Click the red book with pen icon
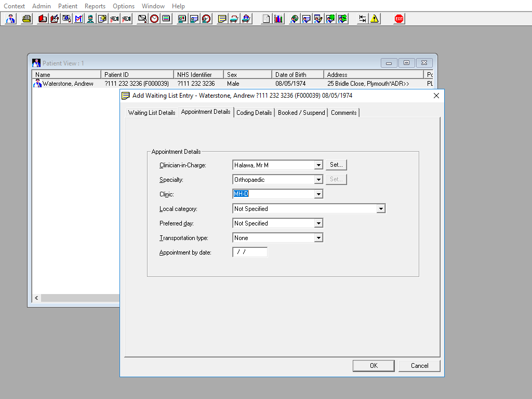This screenshot has width=532, height=399. click(x=54, y=19)
